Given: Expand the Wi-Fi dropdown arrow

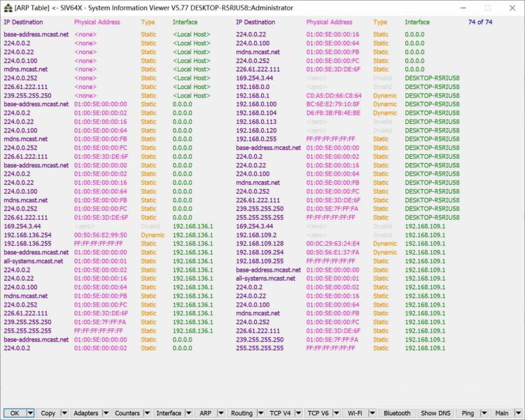Looking at the screenshot, I should tap(372, 413).
